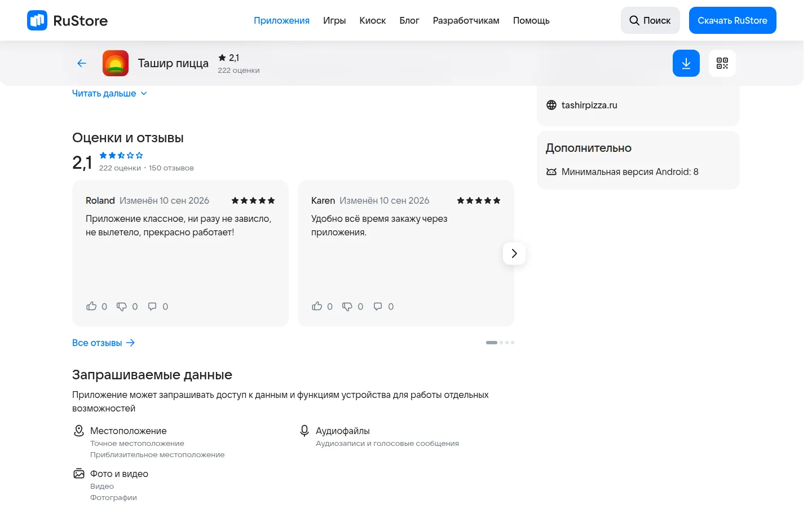Click the five-star rating in Roland's review
Screen dimensions: 812x508
(x=253, y=200)
